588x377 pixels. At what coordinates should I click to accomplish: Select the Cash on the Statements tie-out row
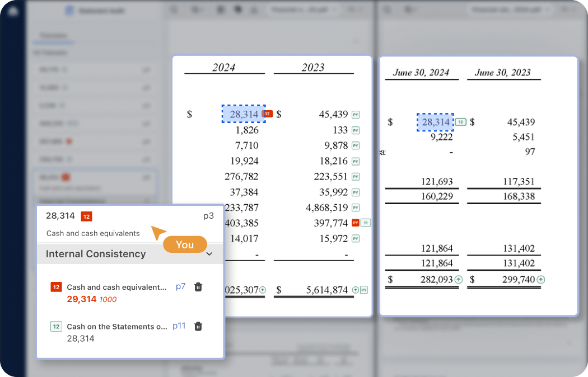tap(116, 327)
